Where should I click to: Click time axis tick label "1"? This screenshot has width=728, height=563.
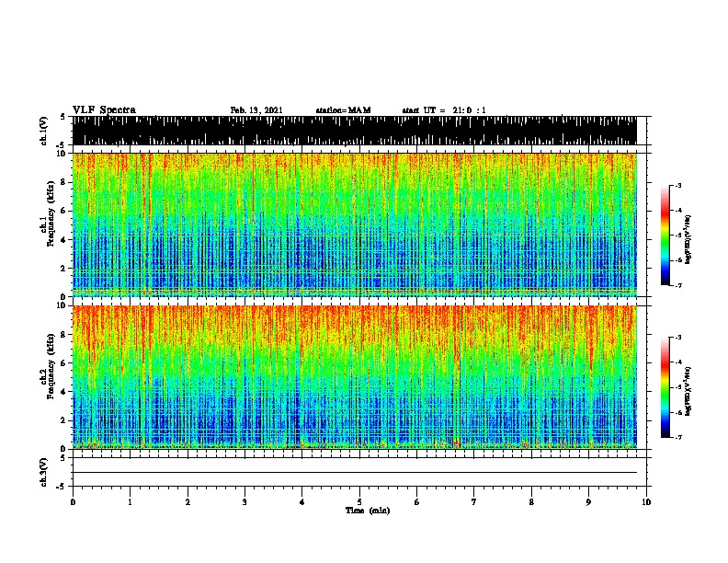130,502
